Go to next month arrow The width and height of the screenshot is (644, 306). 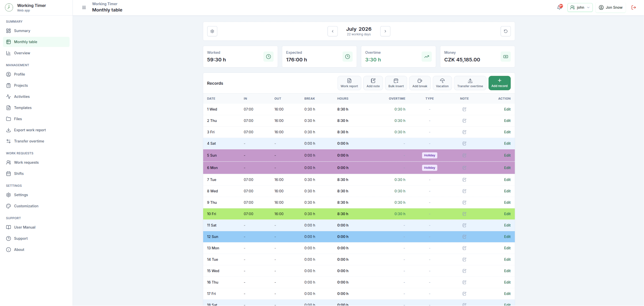tap(385, 31)
